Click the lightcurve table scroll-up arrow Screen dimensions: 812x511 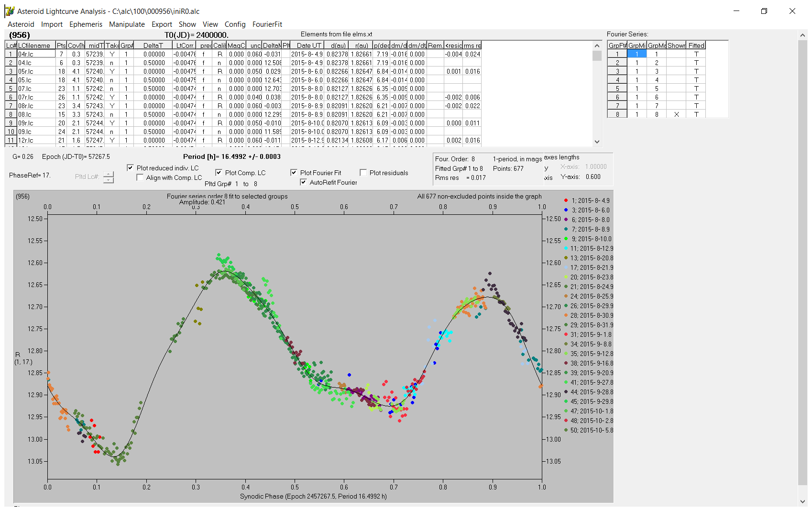[x=597, y=46]
